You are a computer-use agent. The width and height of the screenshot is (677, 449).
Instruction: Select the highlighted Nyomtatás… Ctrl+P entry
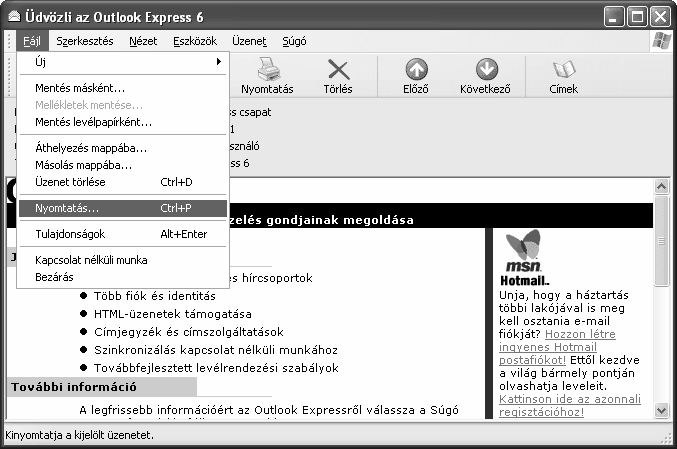point(123,208)
